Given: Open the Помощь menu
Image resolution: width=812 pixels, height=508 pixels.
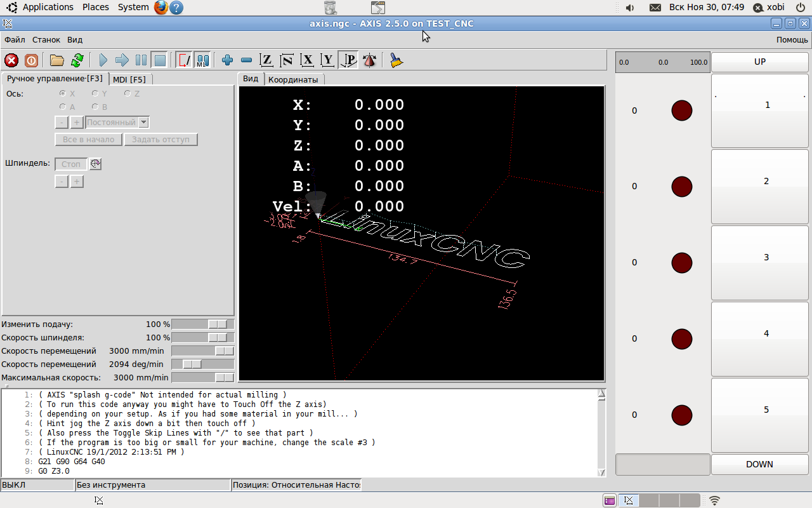Looking at the screenshot, I should tap(792, 39).
